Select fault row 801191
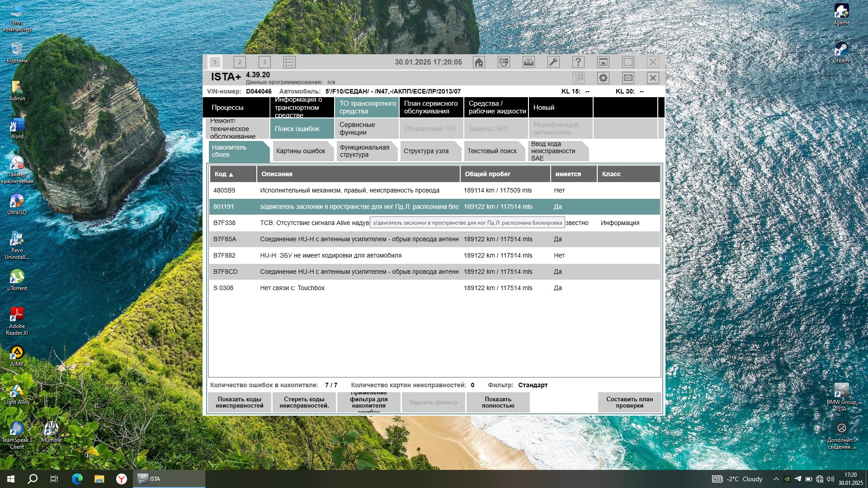The width and height of the screenshot is (868, 488). point(435,206)
